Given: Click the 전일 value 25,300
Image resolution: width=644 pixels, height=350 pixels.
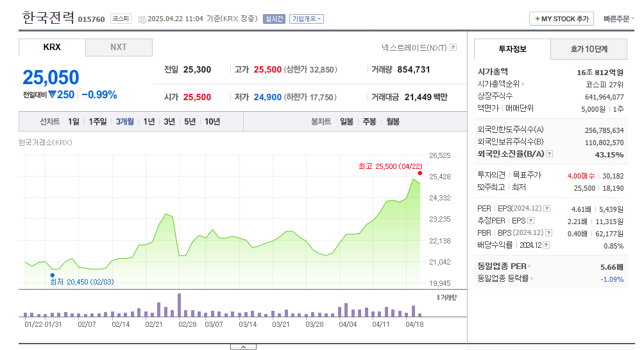Looking at the screenshot, I should point(197,69).
